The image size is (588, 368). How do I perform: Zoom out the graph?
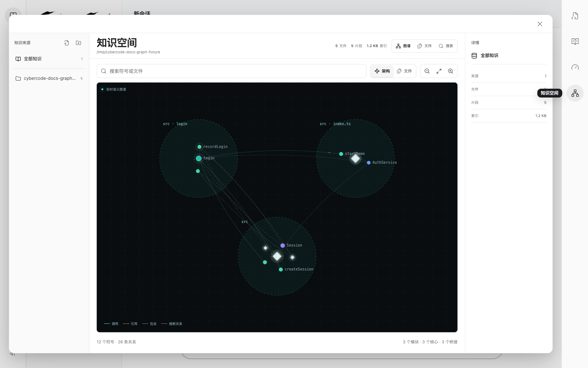coord(427,71)
